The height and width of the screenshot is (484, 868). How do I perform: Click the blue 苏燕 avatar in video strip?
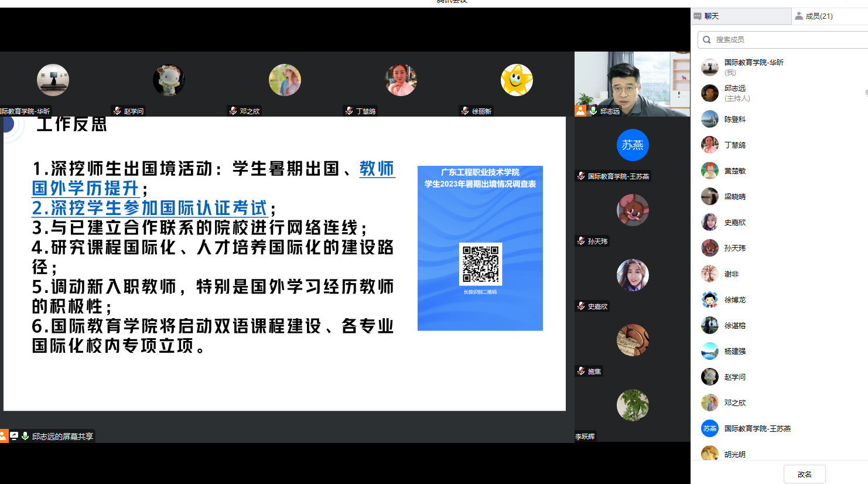pyautogui.click(x=633, y=145)
